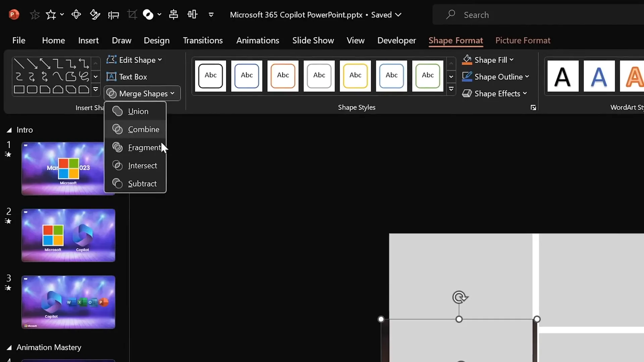The height and width of the screenshot is (362, 644).
Task: Select slide 2 thumbnail
Action: pos(68,235)
